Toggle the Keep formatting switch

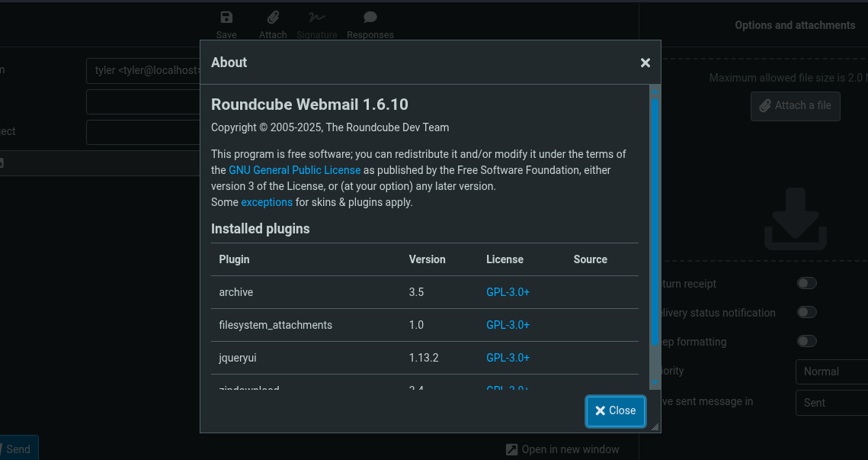point(806,342)
